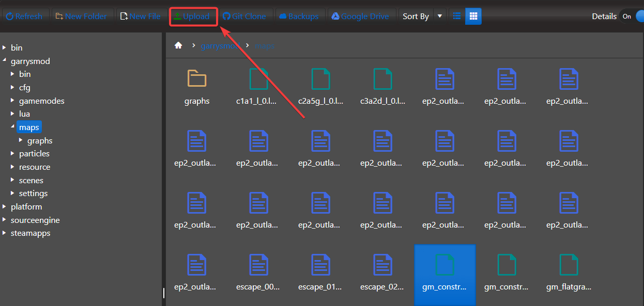
Task: Open the Git Clone tool
Action: pos(244,16)
